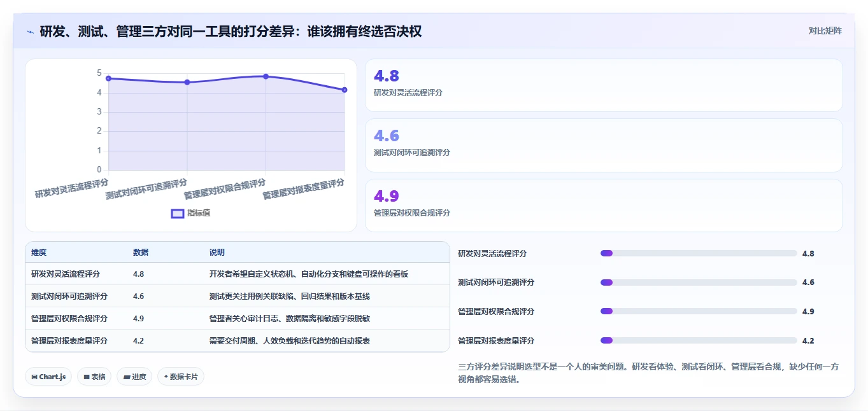
Task: Select the 测试对闭环可追溯评分 table row cell
Action: click(x=69, y=296)
